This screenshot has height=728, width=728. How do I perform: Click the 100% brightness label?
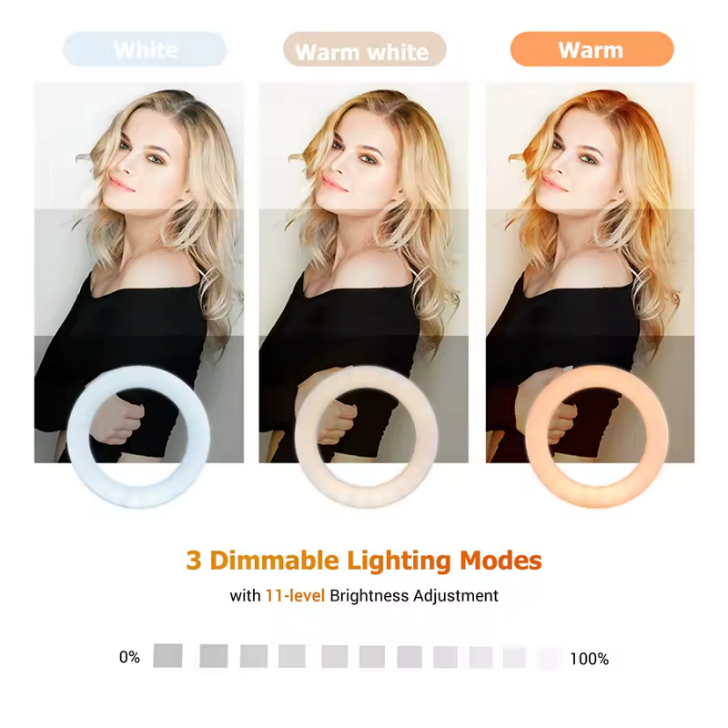tap(589, 659)
